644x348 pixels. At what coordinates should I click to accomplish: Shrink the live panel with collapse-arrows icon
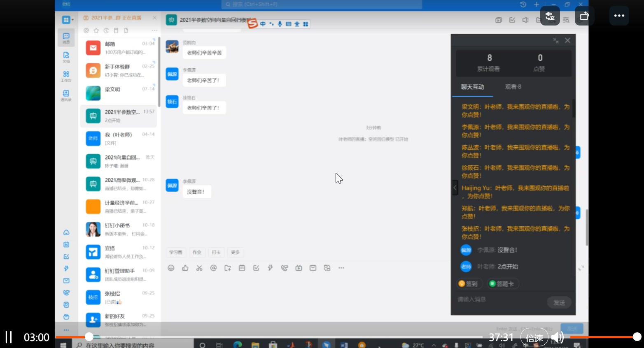pyautogui.click(x=555, y=40)
